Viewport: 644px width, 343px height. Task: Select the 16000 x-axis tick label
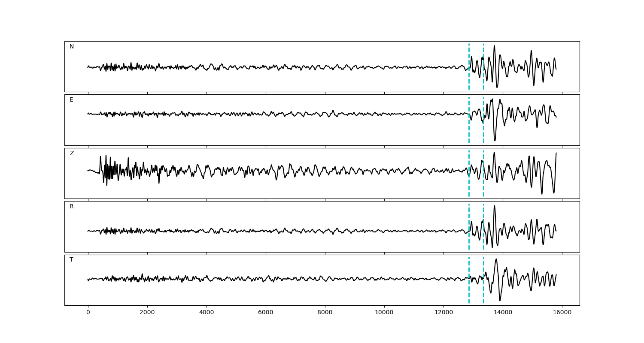[562, 313]
